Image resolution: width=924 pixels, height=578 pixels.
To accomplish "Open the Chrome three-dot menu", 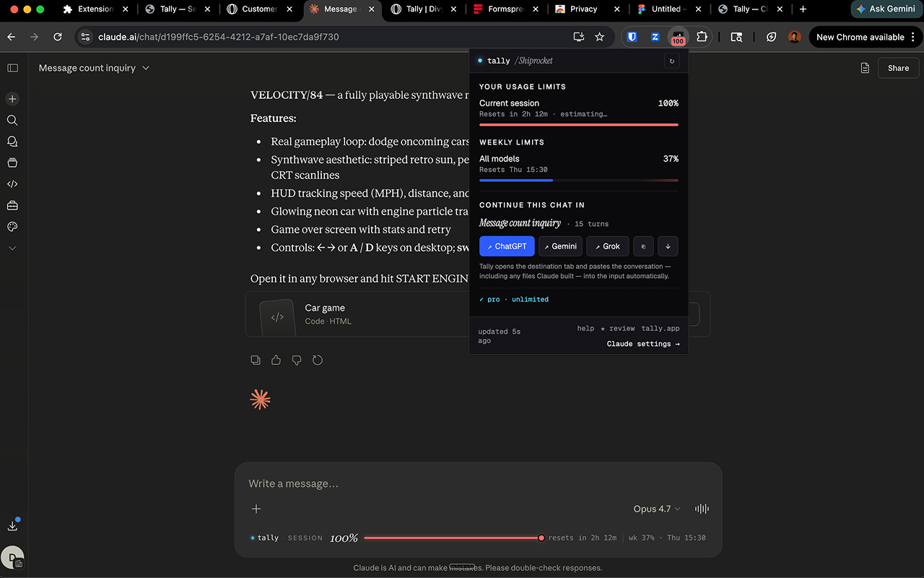I will coord(914,37).
